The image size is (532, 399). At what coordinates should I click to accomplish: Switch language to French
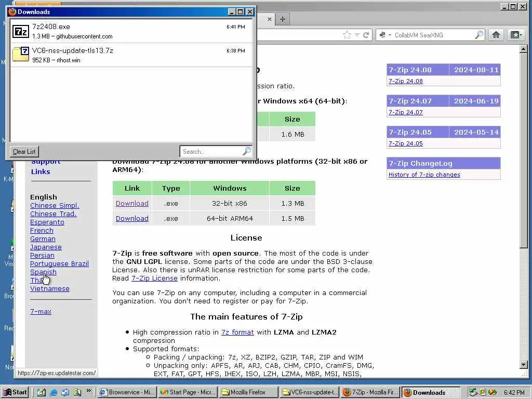(42, 230)
